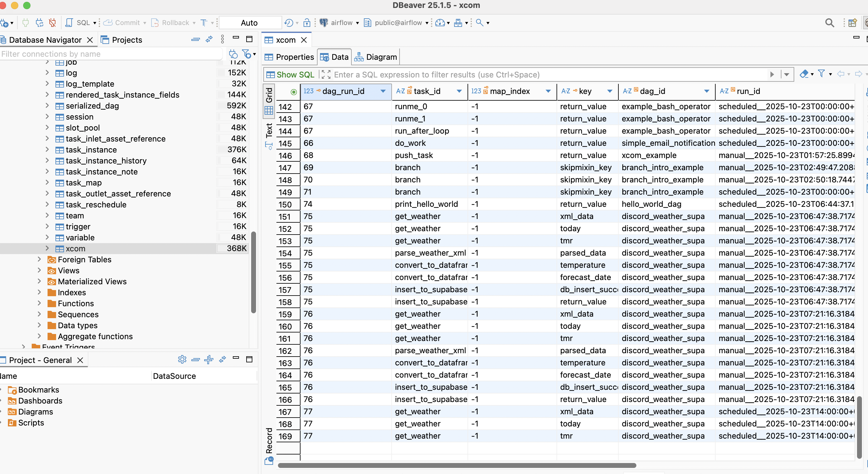Click the eraser icon to clear filters
The image size is (868, 474).
[804, 74]
